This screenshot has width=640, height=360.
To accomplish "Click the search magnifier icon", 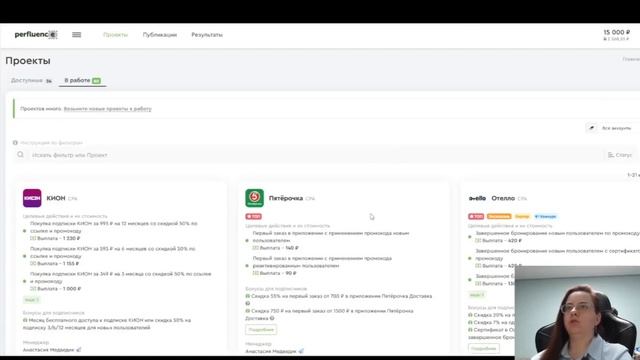I will click(x=20, y=155).
